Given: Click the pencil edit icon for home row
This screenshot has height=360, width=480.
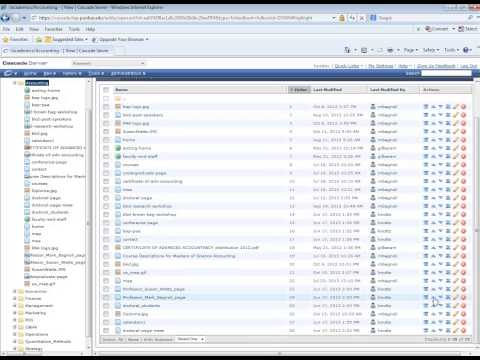Looking at the screenshot, I should click(x=456, y=140).
